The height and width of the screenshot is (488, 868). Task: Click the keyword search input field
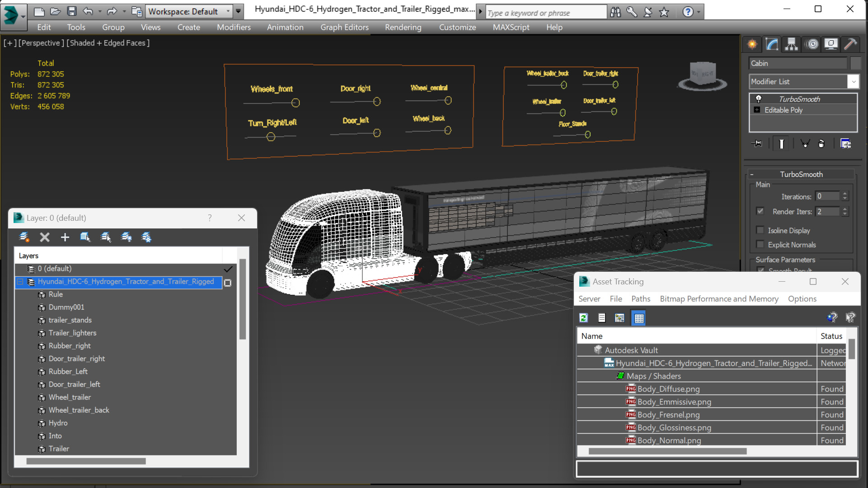[x=545, y=13]
